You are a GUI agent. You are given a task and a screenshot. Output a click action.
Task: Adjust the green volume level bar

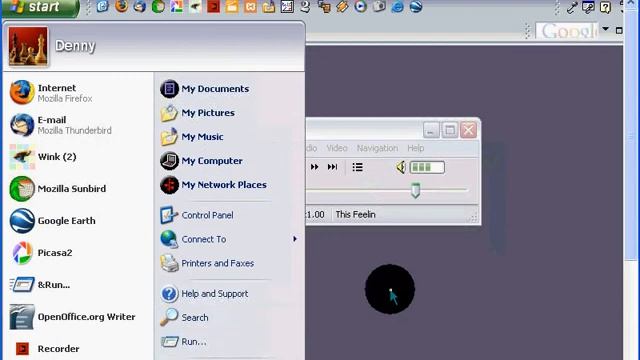(427, 167)
